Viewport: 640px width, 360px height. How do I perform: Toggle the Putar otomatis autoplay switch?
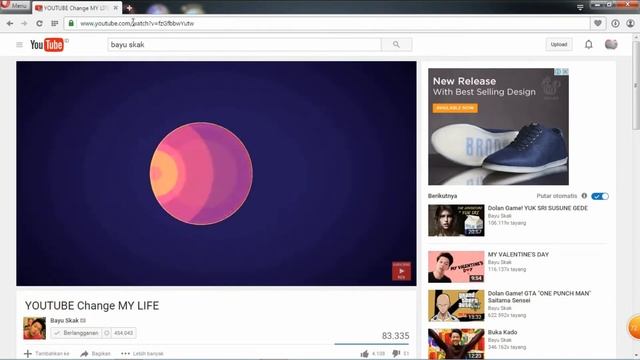click(600, 196)
